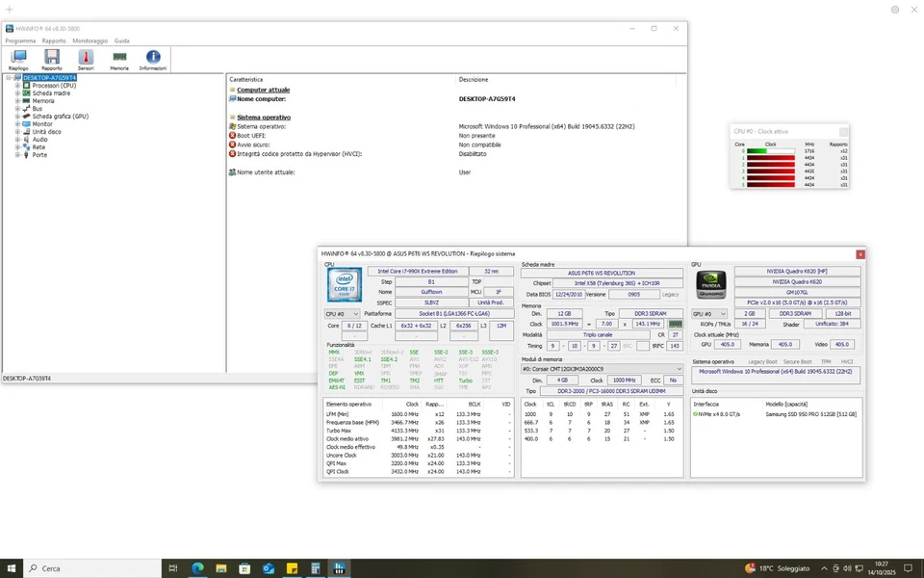This screenshot has height=578, width=924.
Task: Click the Soleggiato weather widget
Action: click(x=778, y=568)
